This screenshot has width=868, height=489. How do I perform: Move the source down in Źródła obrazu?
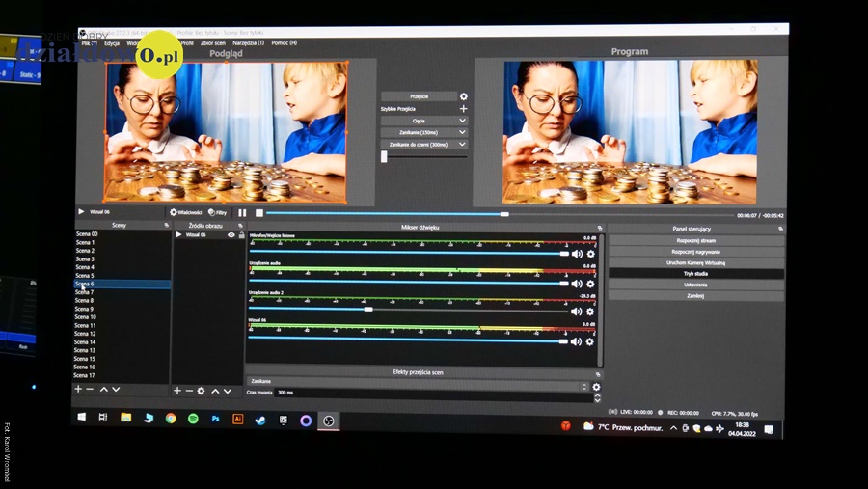pos(228,391)
